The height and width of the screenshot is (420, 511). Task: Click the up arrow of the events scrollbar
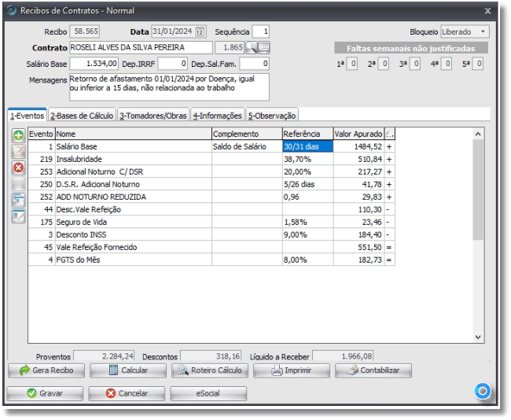click(x=478, y=134)
